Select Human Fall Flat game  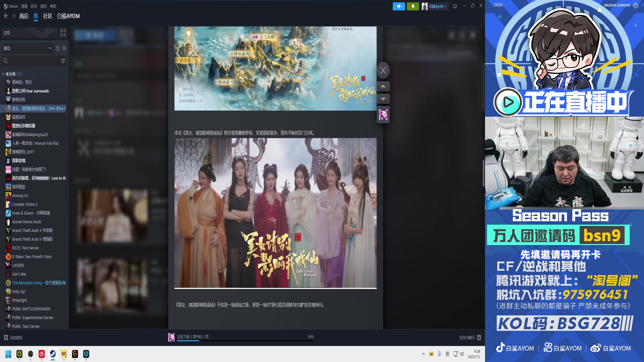[36, 143]
